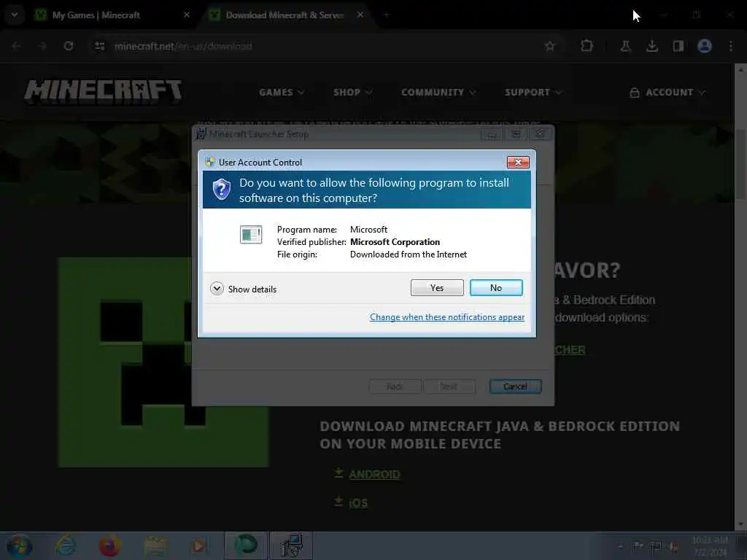
Task: Click Cancel in Minecraft Launcher Setup window
Action: (516, 386)
